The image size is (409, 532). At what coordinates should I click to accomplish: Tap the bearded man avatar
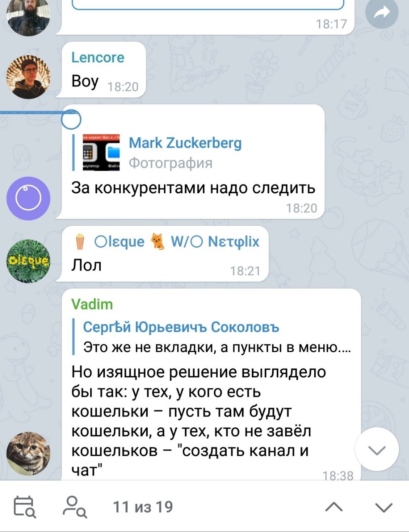[x=28, y=17]
